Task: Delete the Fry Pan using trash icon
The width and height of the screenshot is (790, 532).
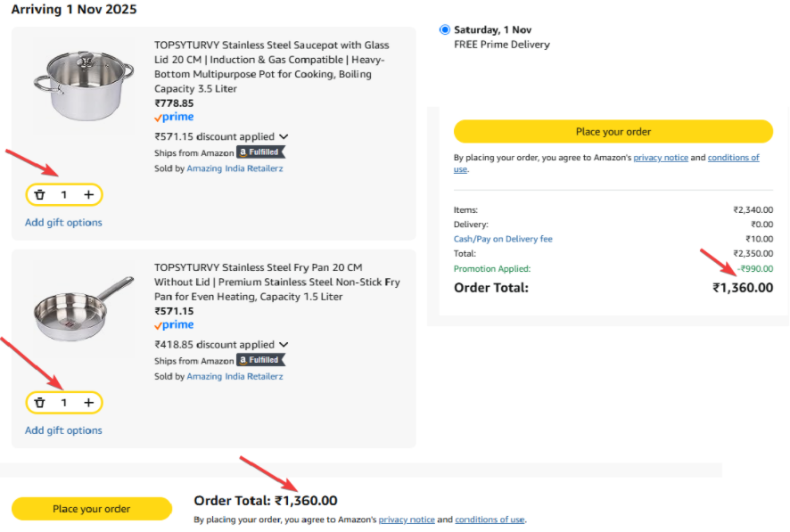Action: 39,403
